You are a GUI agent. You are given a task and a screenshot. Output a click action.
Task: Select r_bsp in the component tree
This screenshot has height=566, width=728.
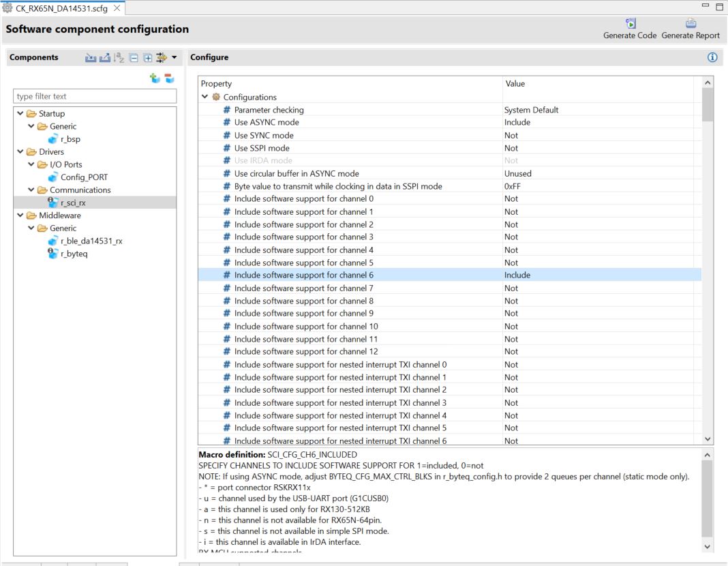click(71, 139)
